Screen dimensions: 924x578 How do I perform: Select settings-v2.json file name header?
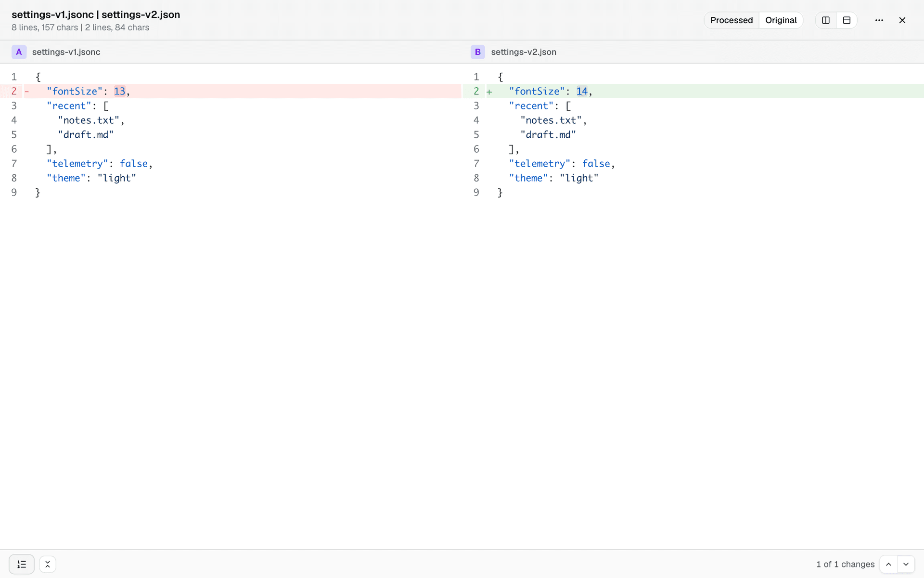point(524,52)
